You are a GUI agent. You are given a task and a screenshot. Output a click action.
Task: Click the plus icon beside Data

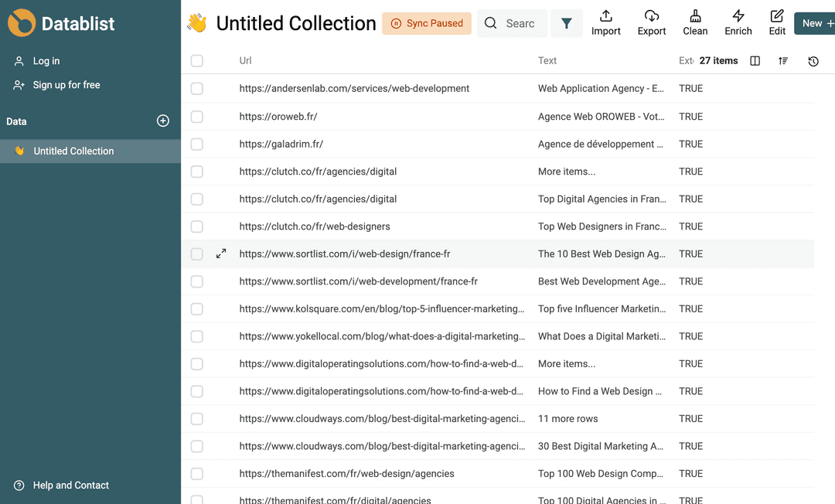(163, 121)
